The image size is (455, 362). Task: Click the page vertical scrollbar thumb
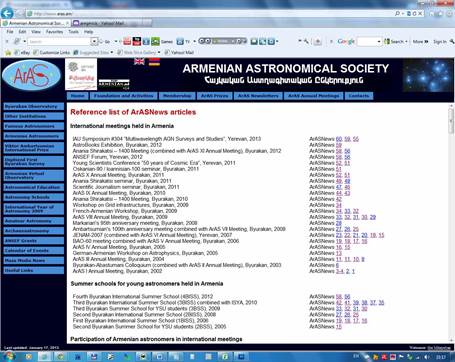point(451,121)
